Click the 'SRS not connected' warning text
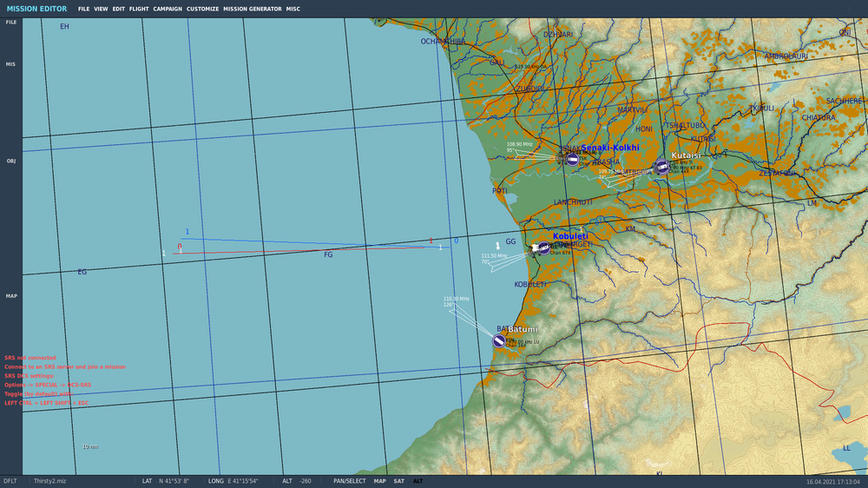Image resolution: width=868 pixels, height=488 pixels. pos(30,358)
